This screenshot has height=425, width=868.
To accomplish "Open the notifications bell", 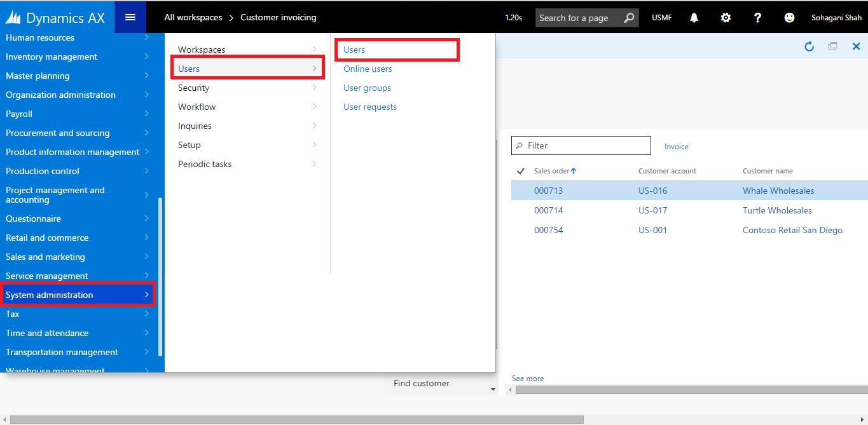I will click(x=694, y=18).
